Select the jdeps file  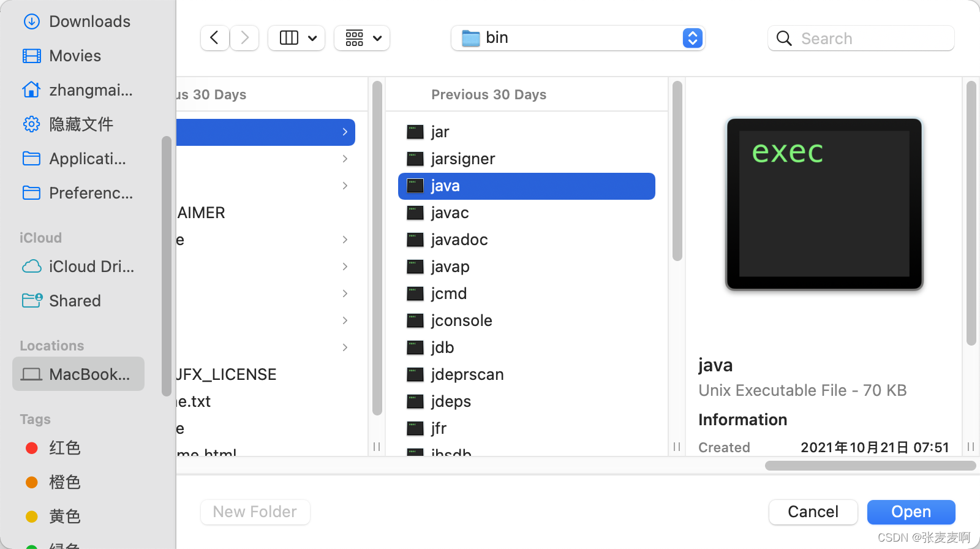coord(527,401)
